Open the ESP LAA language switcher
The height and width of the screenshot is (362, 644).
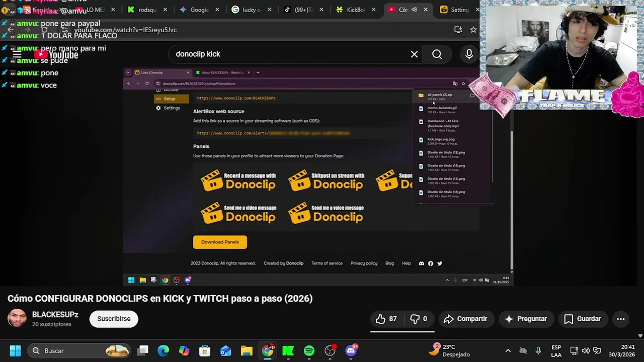pyautogui.click(x=556, y=350)
